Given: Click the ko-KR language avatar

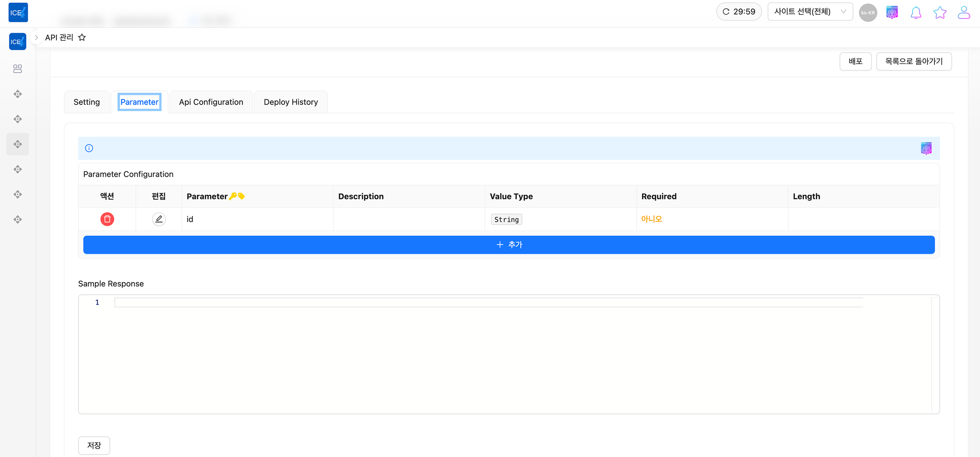Looking at the screenshot, I should click(x=868, y=13).
